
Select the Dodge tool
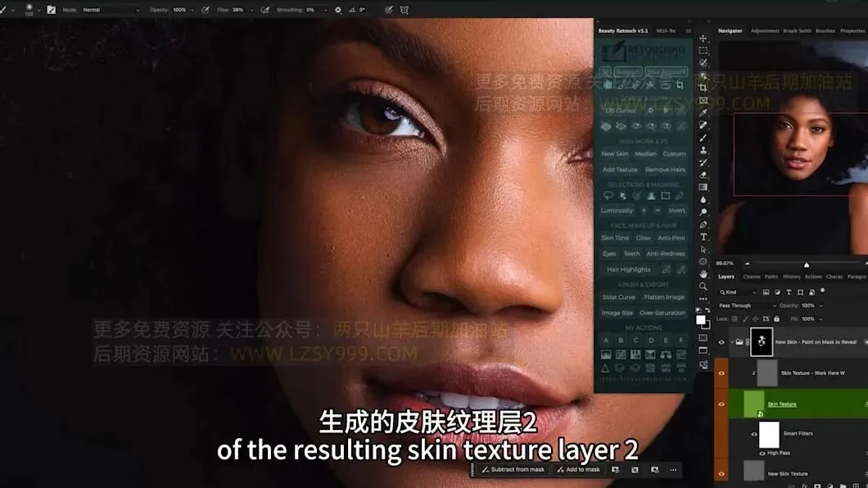(x=703, y=212)
